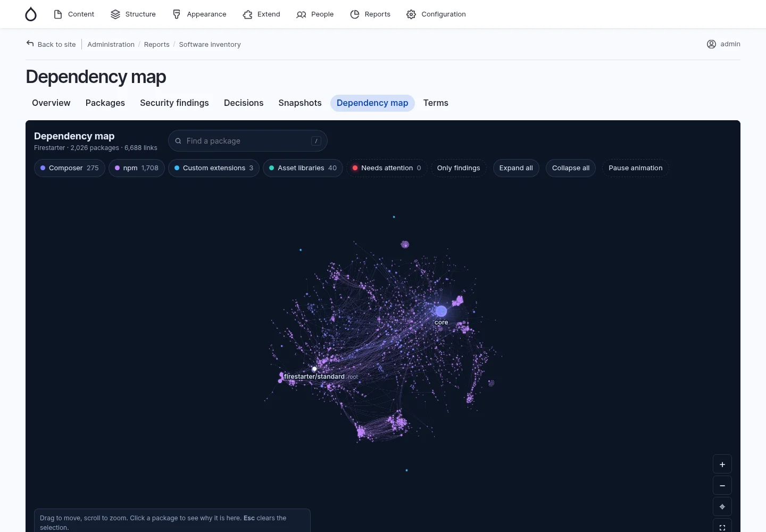Open the Terms tab

tap(436, 103)
